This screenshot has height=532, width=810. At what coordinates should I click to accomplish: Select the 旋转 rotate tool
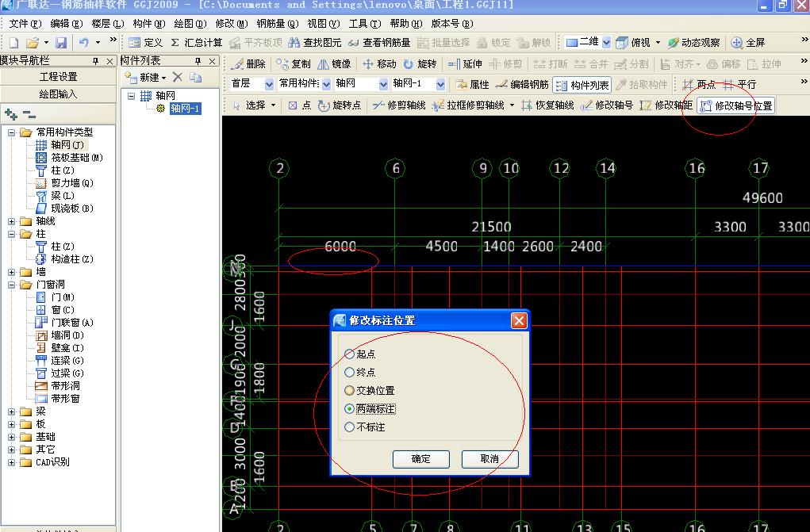[420, 64]
